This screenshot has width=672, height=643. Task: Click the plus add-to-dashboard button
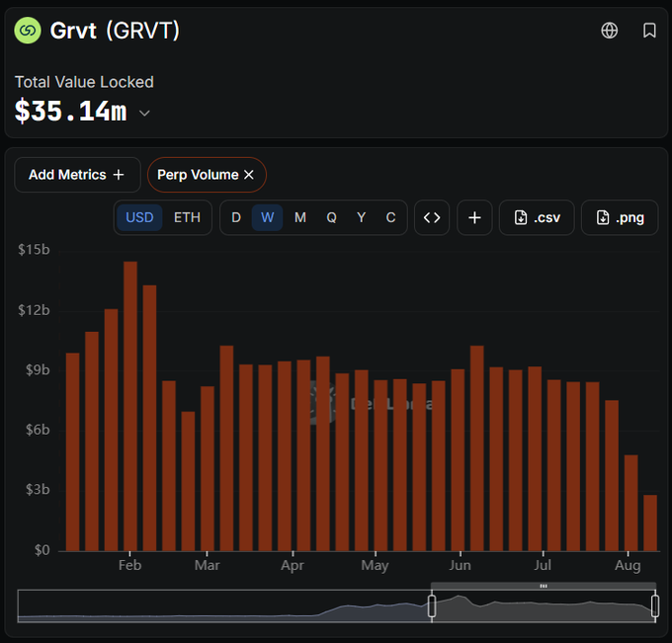point(474,217)
